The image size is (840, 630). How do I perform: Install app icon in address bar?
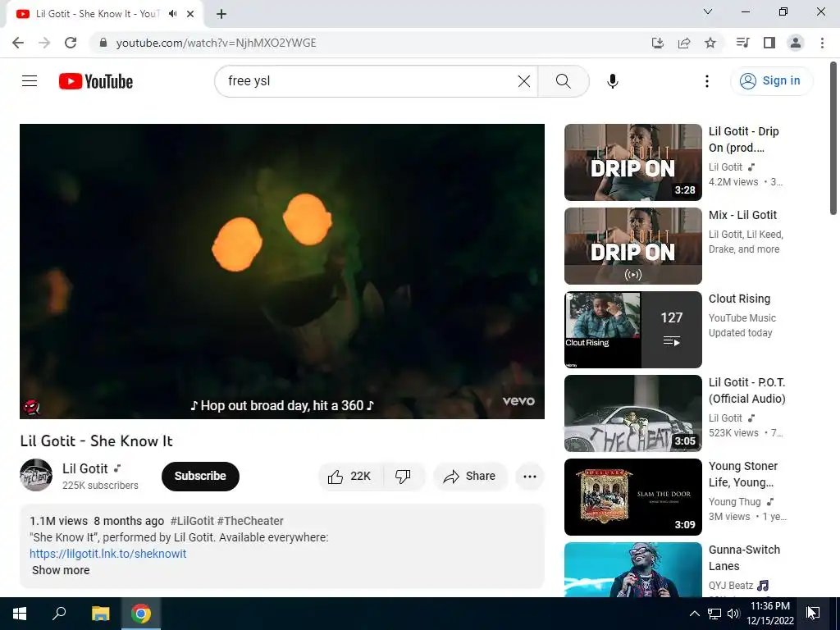point(658,43)
